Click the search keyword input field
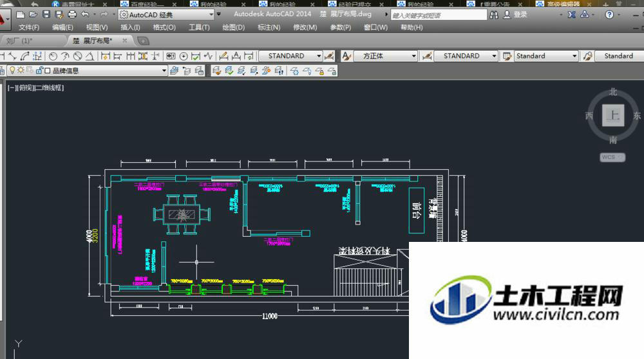Viewport: 644px width, 359px height. (438, 15)
